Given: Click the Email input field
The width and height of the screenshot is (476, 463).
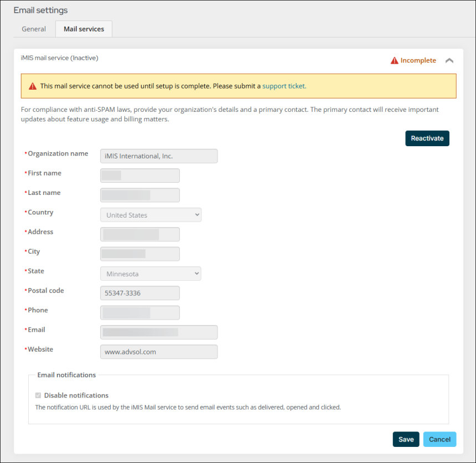Looking at the screenshot, I should coord(158,332).
